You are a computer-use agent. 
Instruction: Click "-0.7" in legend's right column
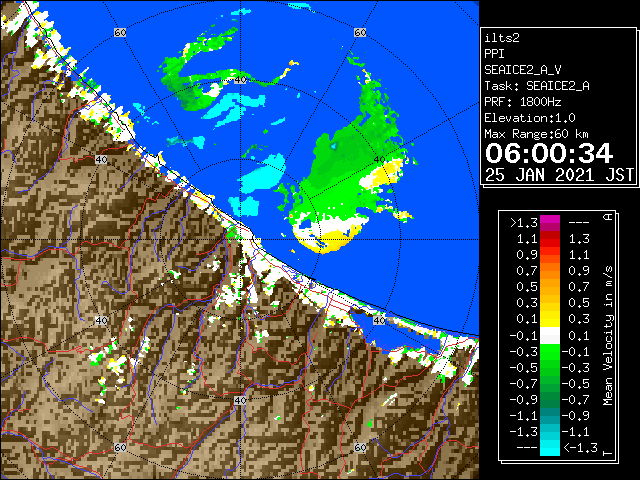pyautogui.click(x=576, y=400)
